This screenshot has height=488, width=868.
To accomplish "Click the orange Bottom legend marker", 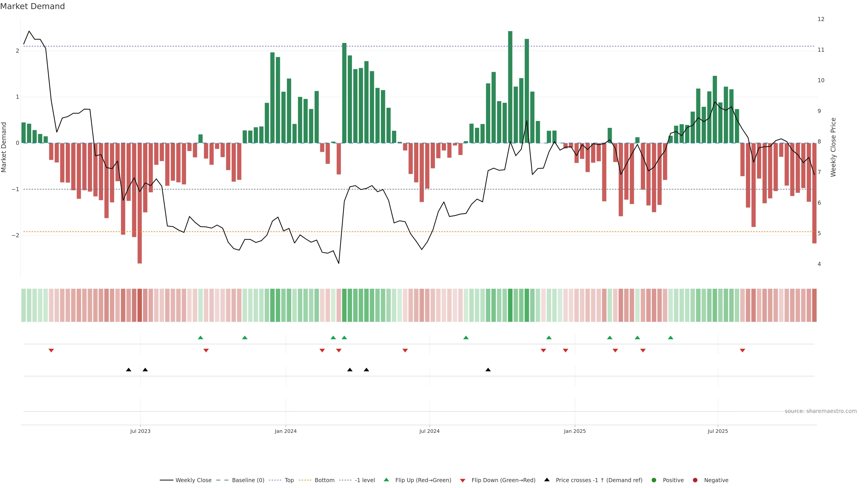I will [305, 480].
